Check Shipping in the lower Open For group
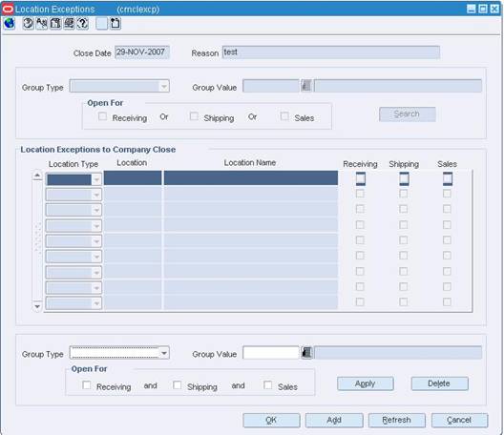The image size is (504, 435). tap(178, 384)
